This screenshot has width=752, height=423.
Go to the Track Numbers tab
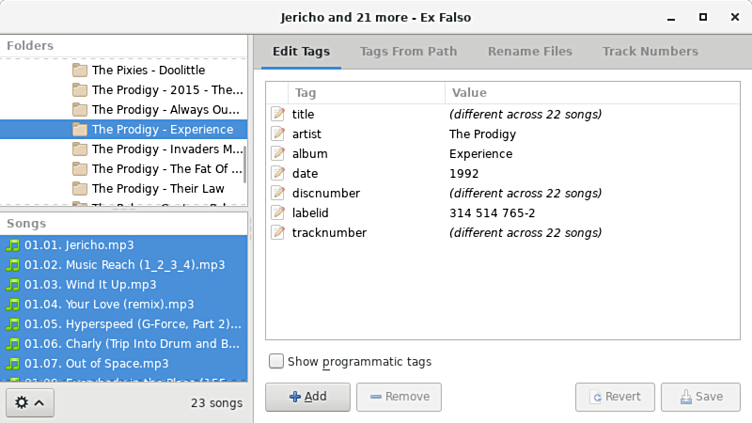coord(650,51)
